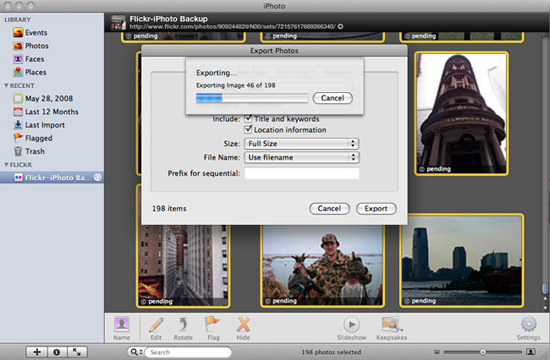Open the Size dropdown showing Full Size
The image size is (550, 360).
(x=302, y=144)
